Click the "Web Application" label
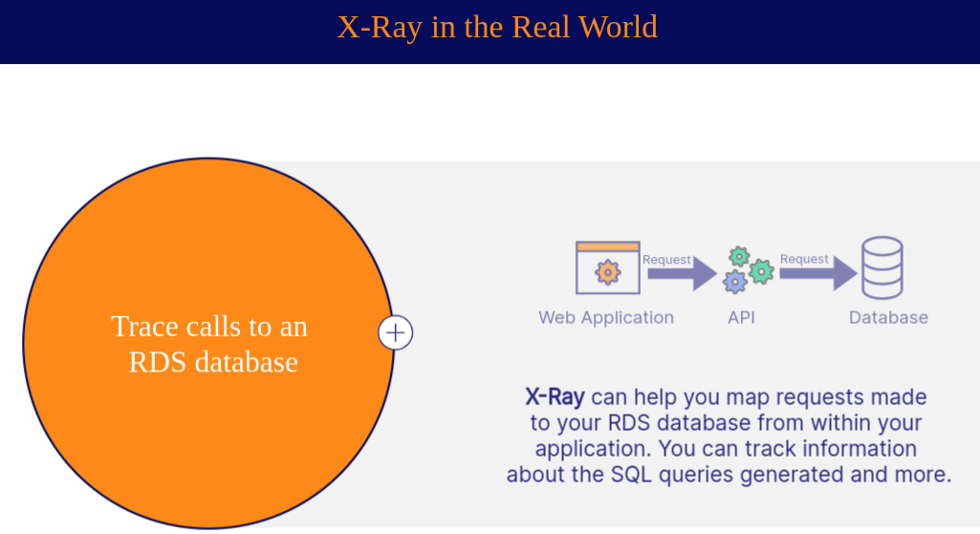The width and height of the screenshot is (980, 534). [606, 318]
